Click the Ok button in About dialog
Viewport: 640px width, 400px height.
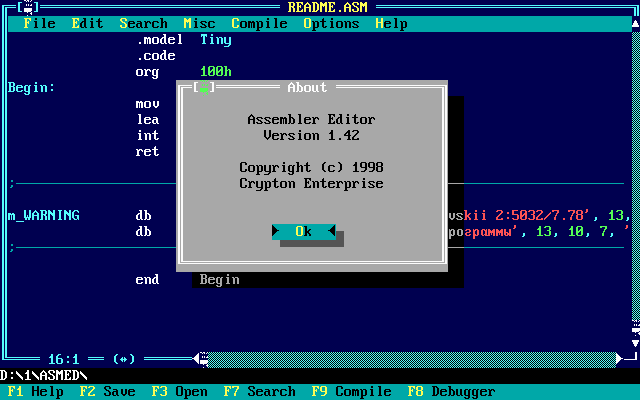pyautogui.click(x=304, y=232)
